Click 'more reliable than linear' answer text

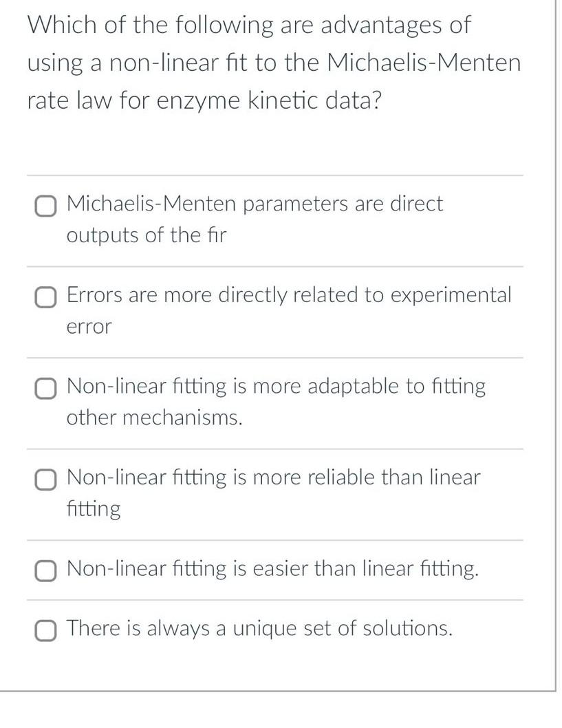(x=274, y=478)
